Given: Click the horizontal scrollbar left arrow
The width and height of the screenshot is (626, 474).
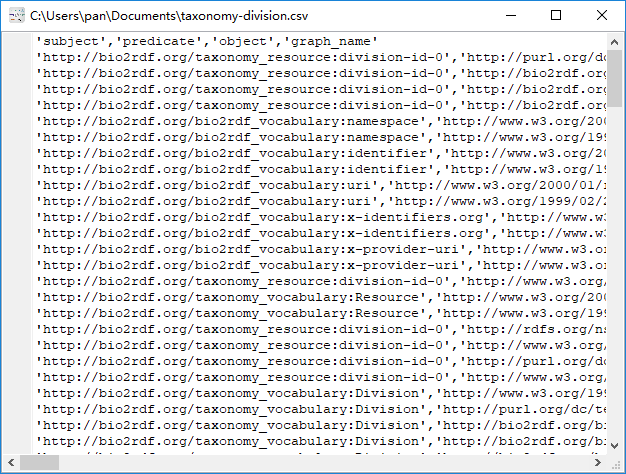Looking at the screenshot, I should pyautogui.click(x=10, y=464).
